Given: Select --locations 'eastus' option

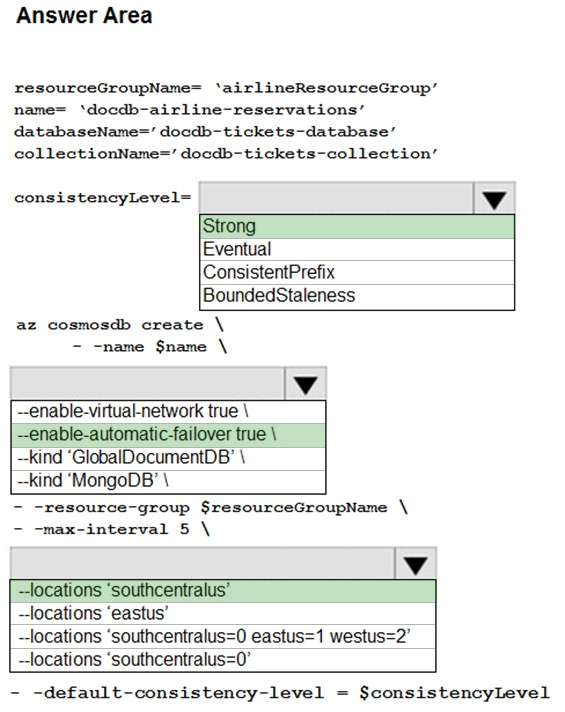Looking at the screenshot, I should pos(223,614).
